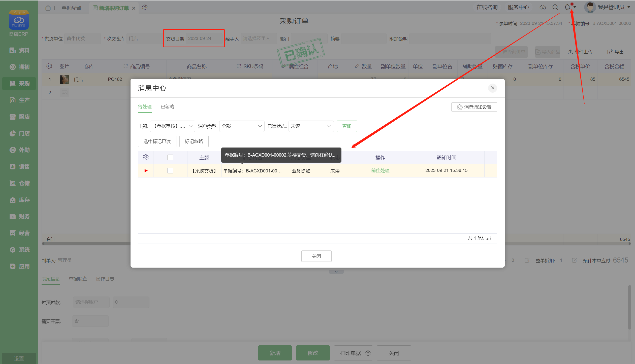Switch to the 已忽略 tab
The width and height of the screenshot is (635, 364).
(x=168, y=106)
